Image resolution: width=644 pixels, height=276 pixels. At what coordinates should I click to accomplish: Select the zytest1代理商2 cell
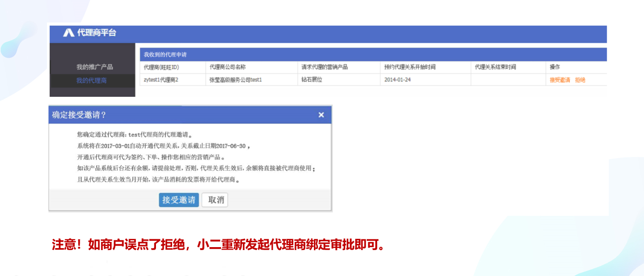[x=173, y=79]
